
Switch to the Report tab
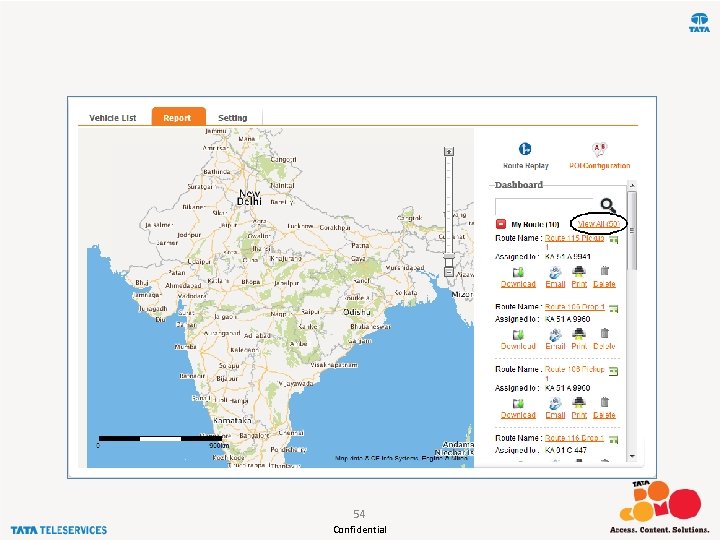178,117
